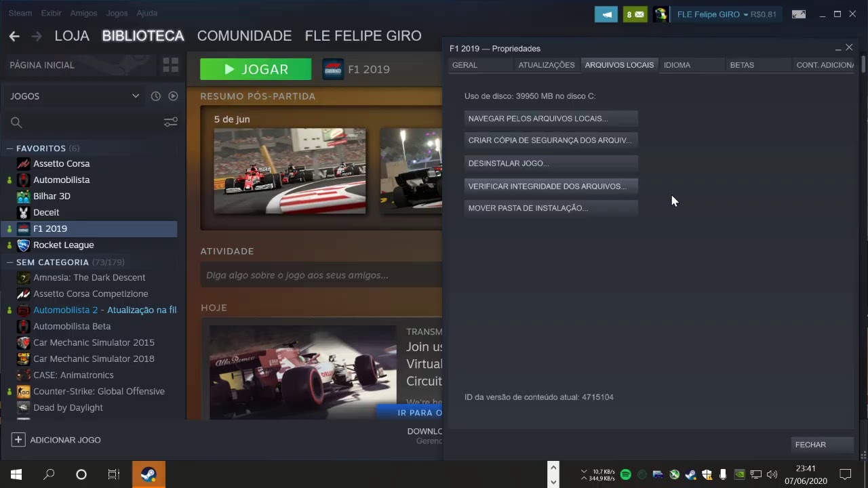Image resolution: width=868 pixels, height=488 pixels.
Task: Open the Windows notification center
Action: pyautogui.click(x=845, y=474)
